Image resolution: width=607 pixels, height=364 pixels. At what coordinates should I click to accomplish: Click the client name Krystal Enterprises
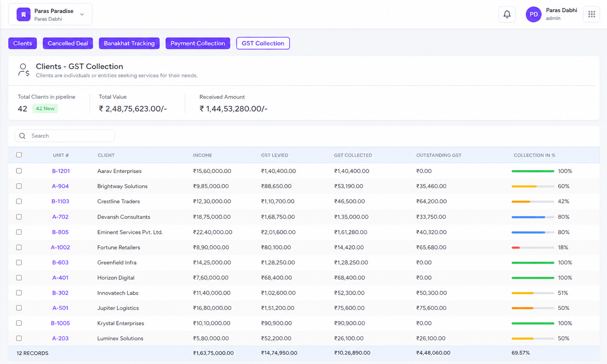pyautogui.click(x=121, y=323)
